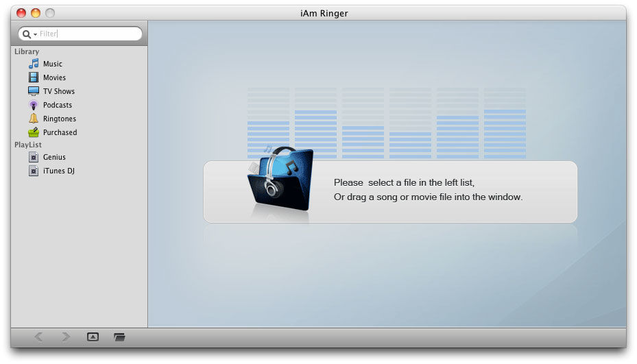
Task: Select Ringtones in the Library list
Action: [60, 119]
